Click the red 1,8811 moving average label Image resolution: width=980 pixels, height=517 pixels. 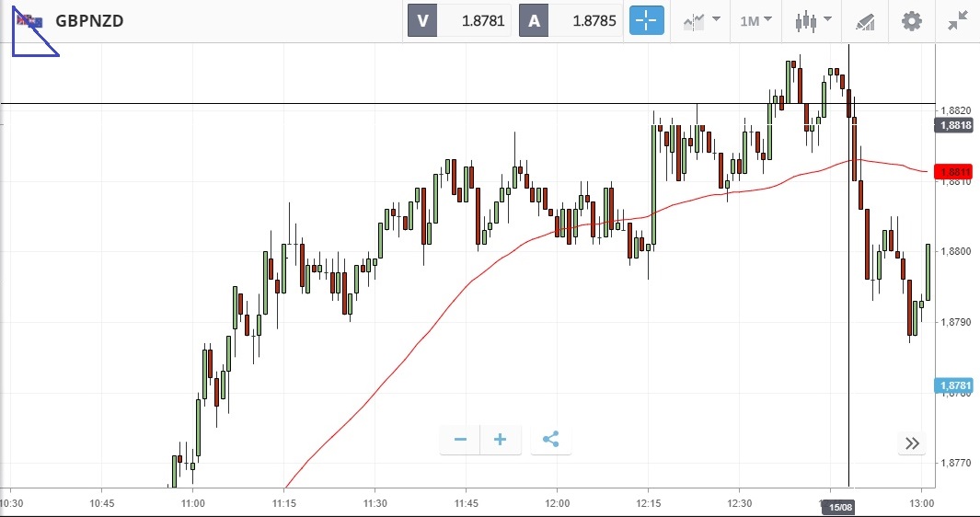(954, 171)
